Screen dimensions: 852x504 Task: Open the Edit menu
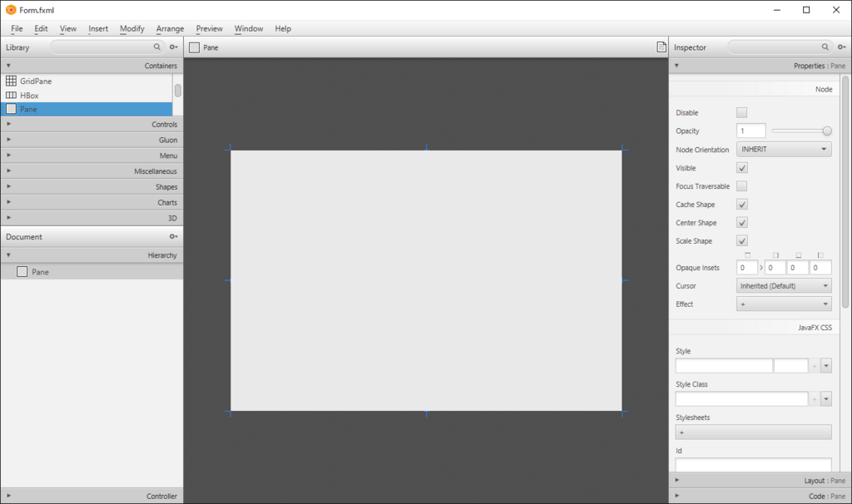coord(41,29)
